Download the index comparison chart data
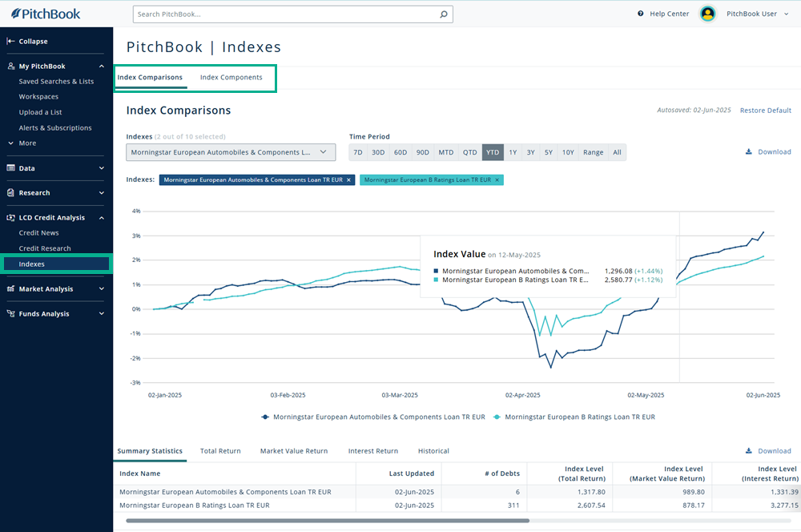The width and height of the screenshot is (801, 532). click(767, 151)
